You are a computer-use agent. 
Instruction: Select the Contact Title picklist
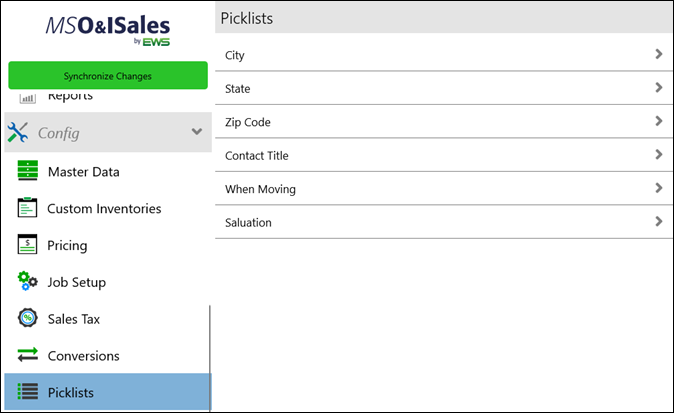[440, 155]
